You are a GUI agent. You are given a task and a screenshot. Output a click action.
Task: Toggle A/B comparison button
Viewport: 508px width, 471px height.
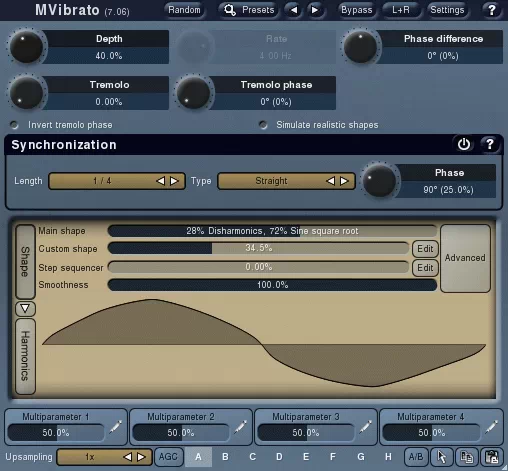(x=416, y=457)
